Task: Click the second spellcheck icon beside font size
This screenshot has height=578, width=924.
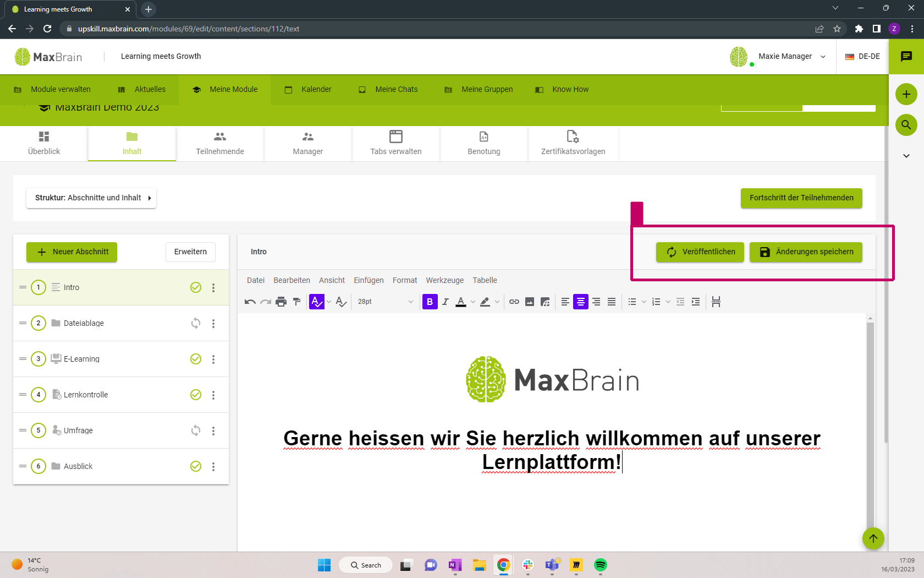Action: (x=341, y=302)
